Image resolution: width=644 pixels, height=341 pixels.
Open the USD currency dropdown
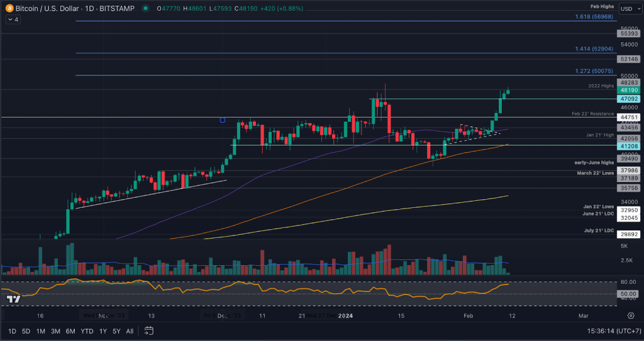coord(629,9)
